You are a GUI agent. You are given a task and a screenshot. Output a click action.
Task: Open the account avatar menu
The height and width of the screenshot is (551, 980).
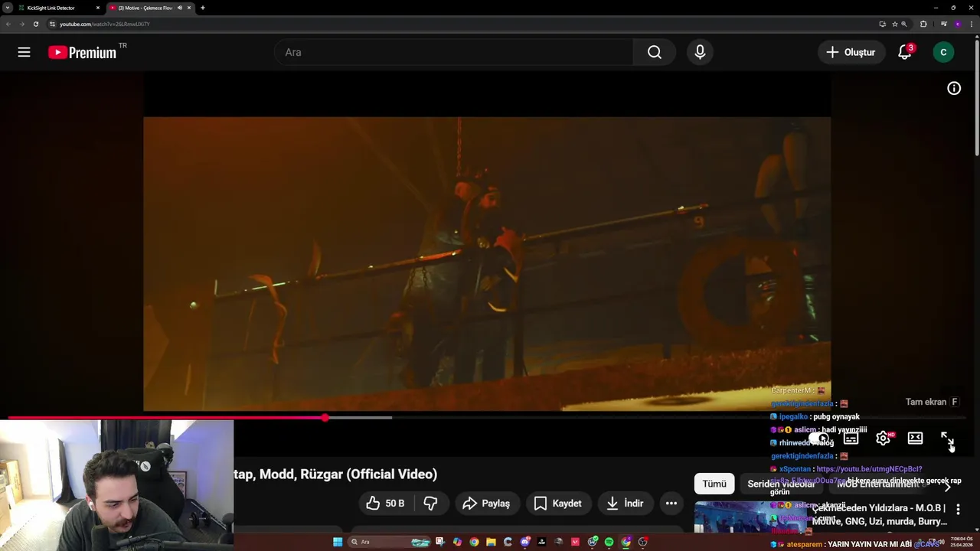tap(943, 52)
